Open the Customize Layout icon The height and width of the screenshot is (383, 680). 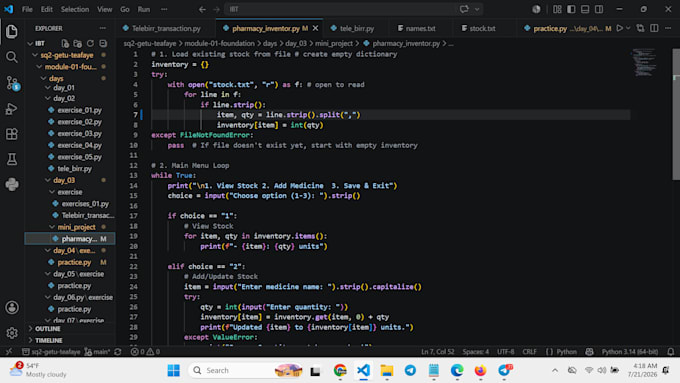[557, 9]
